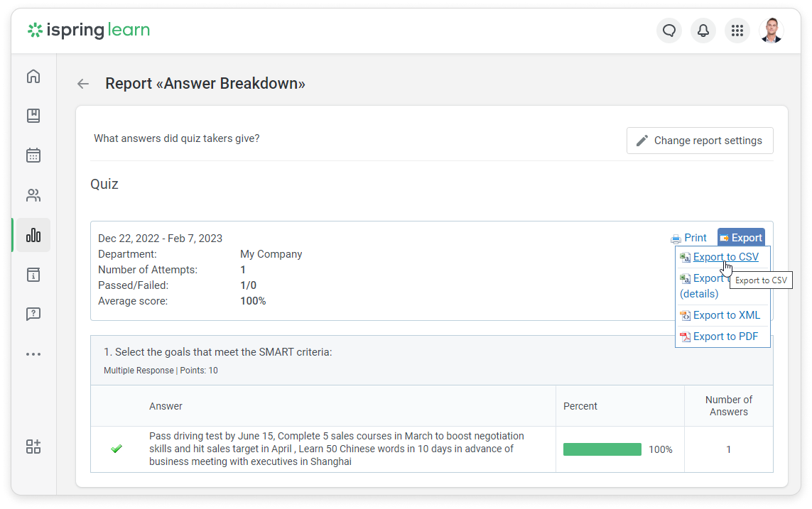This screenshot has height=509, width=812.
Task: Click the 'Dec 22, 2022 - Feb 7, 2023' date range
Action: pos(160,239)
